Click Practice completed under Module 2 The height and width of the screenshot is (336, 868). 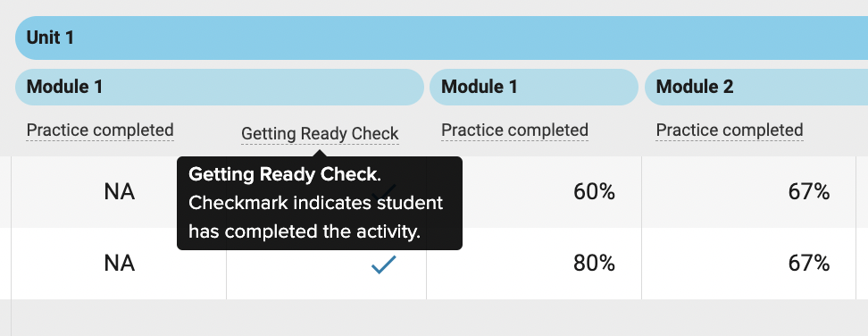point(730,130)
